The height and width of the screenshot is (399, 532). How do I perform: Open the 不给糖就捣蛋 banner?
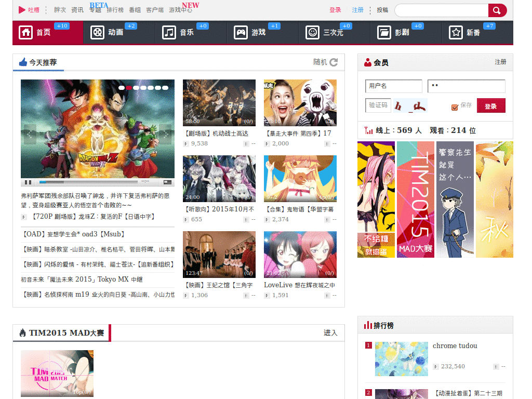point(376,199)
